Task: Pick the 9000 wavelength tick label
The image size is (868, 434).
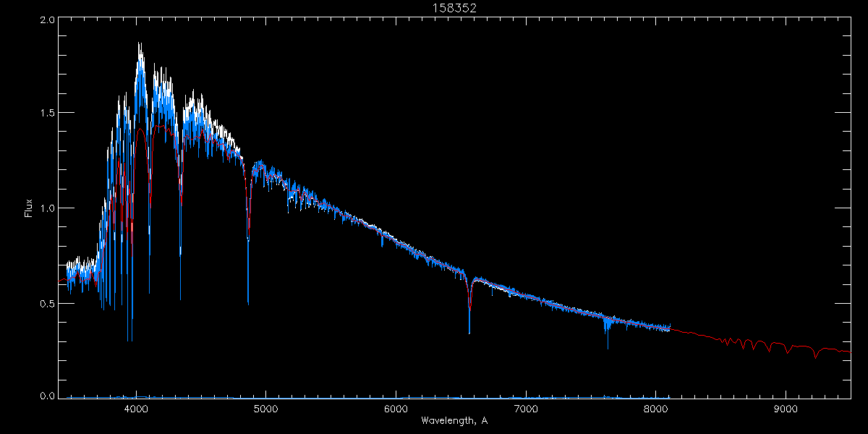Action: [786, 409]
